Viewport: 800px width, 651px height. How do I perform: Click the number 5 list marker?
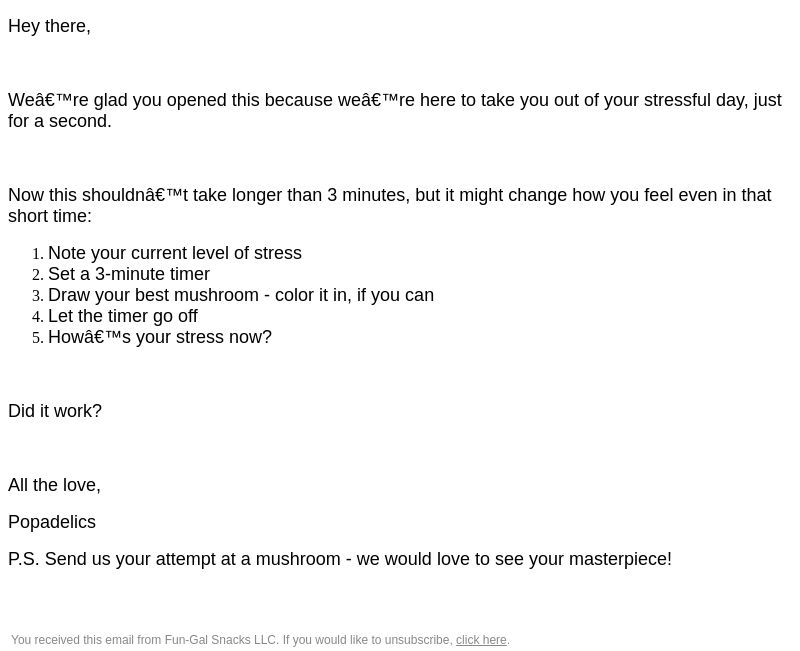coord(38,337)
